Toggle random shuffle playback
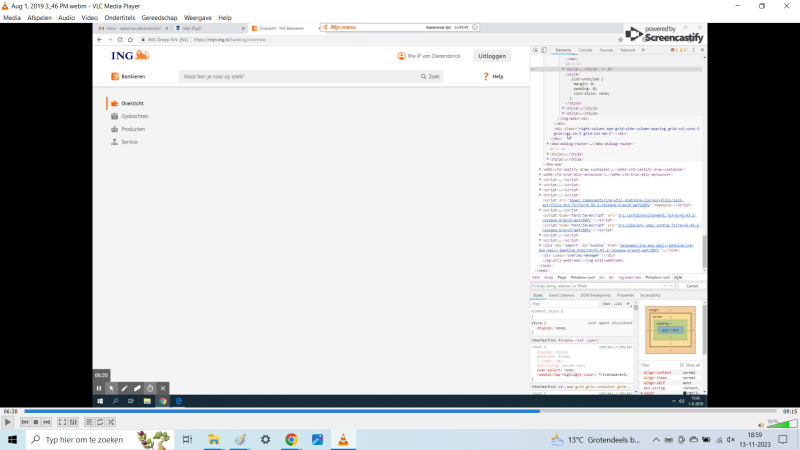The height and width of the screenshot is (450, 800). pyautogui.click(x=109, y=423)
